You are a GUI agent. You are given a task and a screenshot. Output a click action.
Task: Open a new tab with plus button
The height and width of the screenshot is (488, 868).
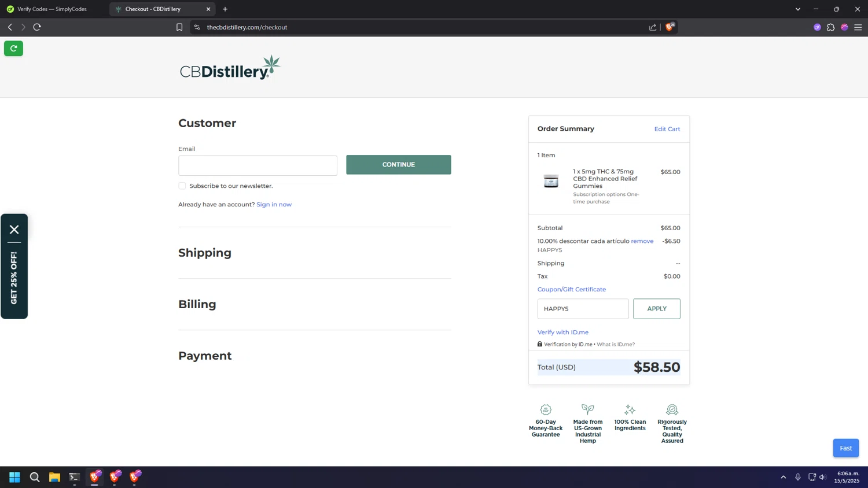point(225,9)
